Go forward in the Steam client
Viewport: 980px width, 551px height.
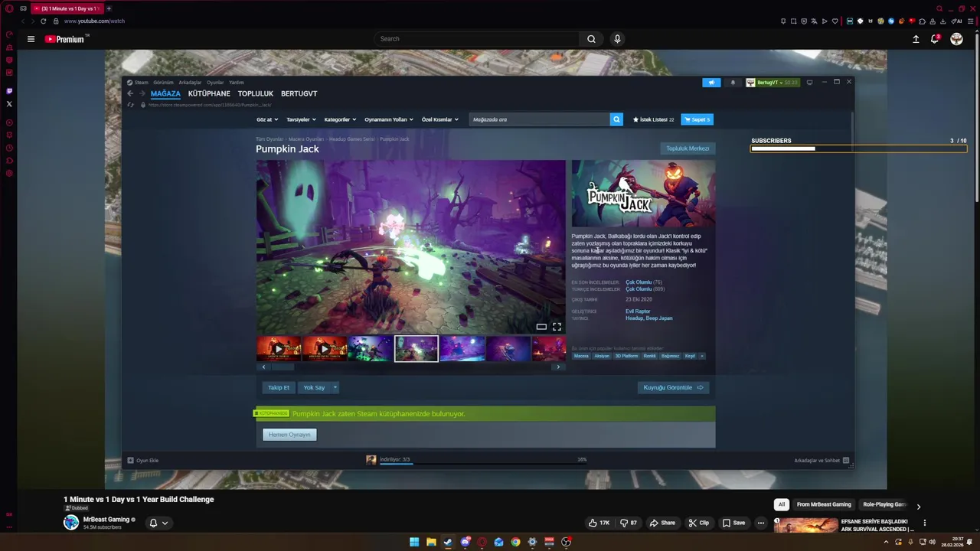pyautogui.click(x=141, y=93)
